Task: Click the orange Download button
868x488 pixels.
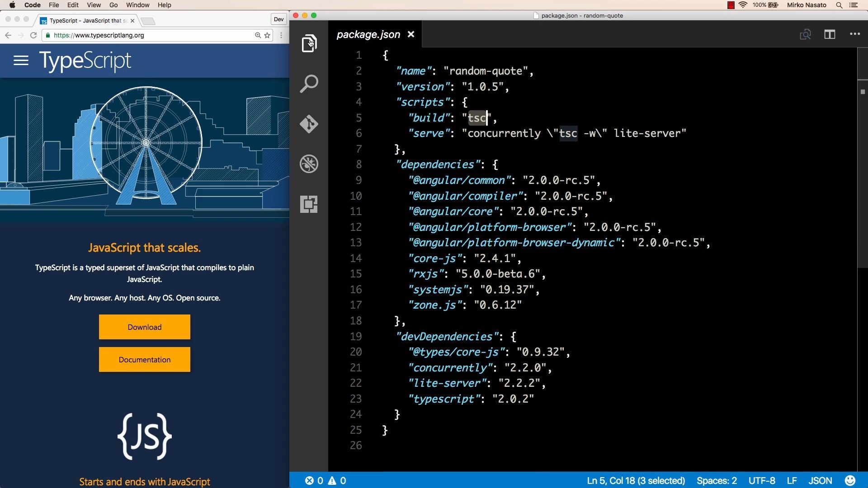Action: (x=145, y=327)
